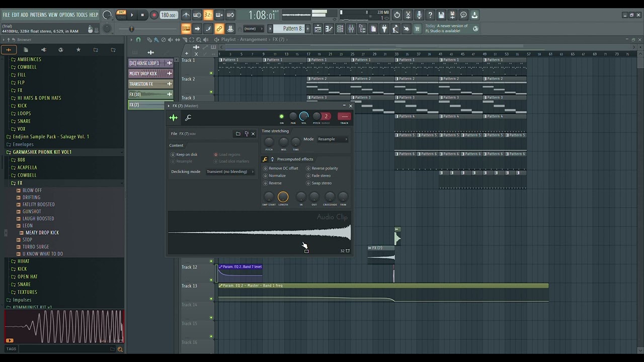Open the EDIT menu

(16, 15)
